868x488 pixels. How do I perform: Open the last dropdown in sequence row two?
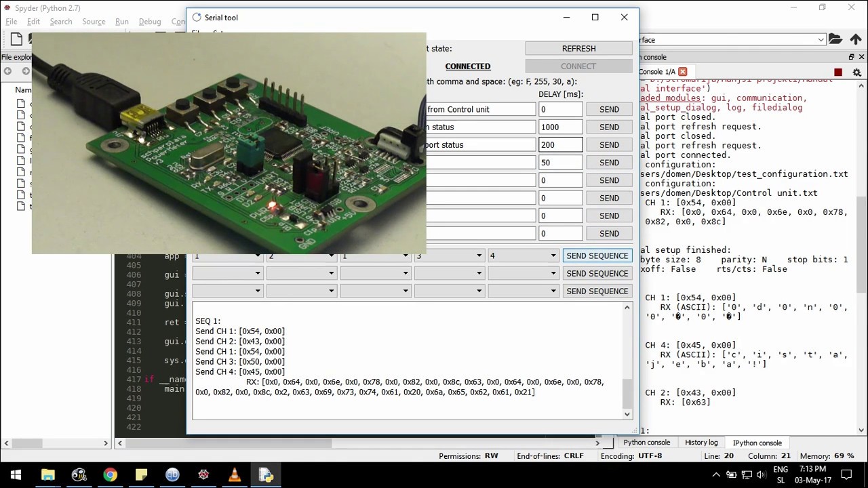point(524,273)
